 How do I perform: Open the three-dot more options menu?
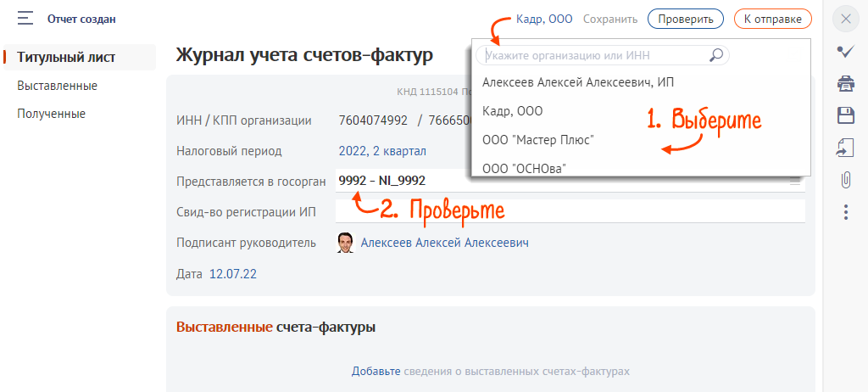click(844, 212)
